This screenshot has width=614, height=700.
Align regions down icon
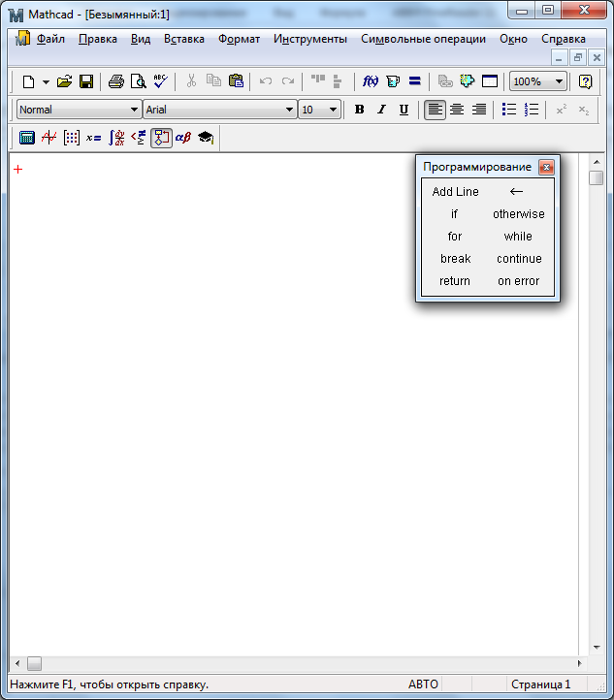[338, 81]
